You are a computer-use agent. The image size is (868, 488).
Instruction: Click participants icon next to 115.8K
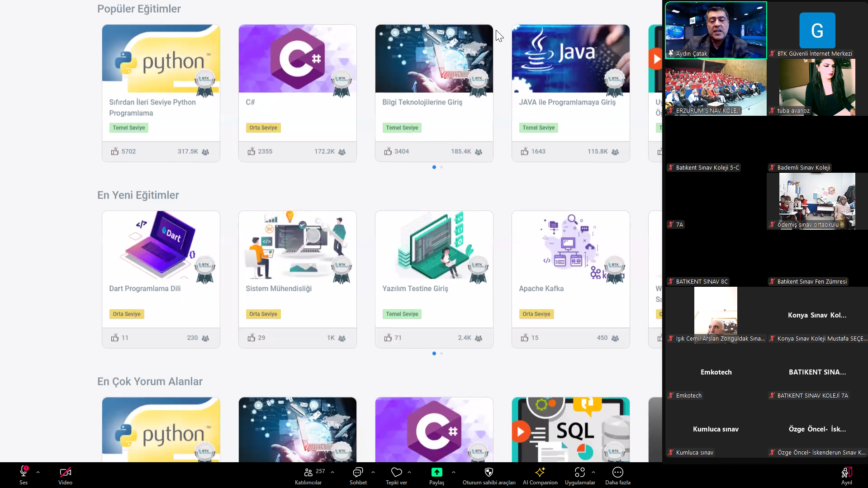click(x=615, y=152)
